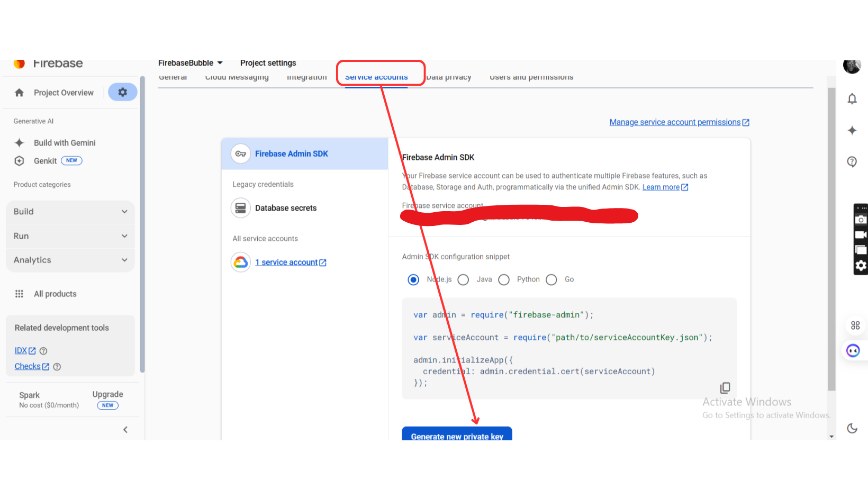The image size is (868, 489).
Task: Toggle dark mode moon icon
Action: tap(852, 428)
